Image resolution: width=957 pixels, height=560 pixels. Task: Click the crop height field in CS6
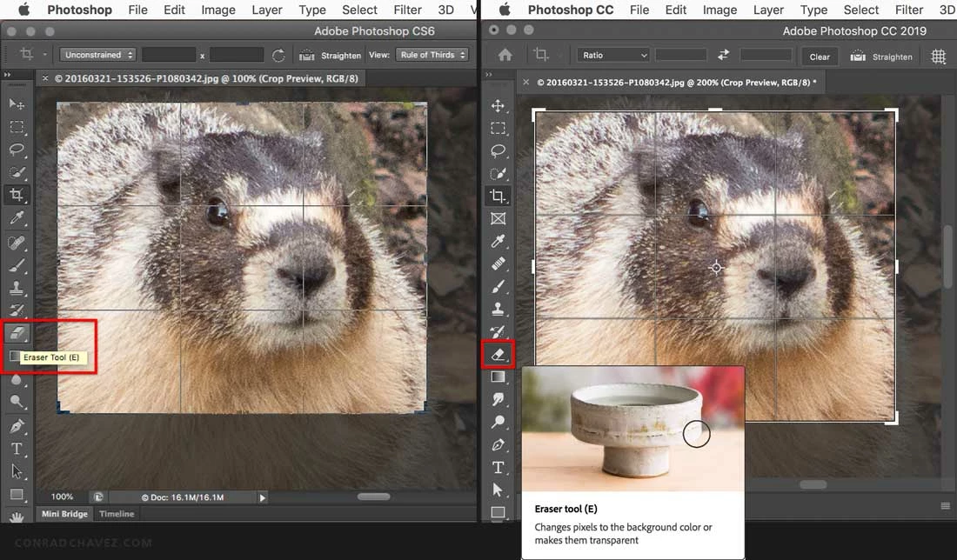(237, 55)
